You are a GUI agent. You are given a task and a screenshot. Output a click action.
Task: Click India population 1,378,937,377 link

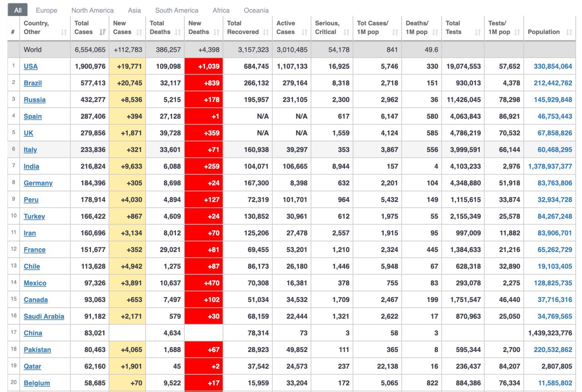pos(550,166)
